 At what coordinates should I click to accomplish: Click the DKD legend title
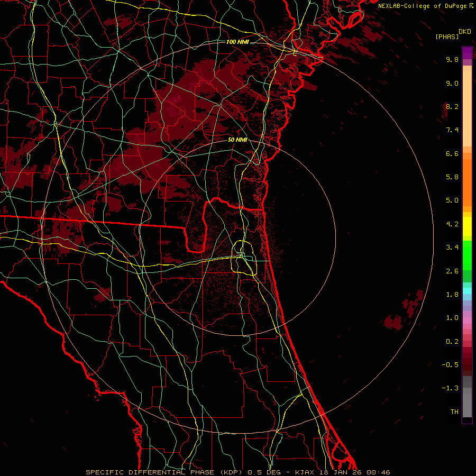click(465, 32)
